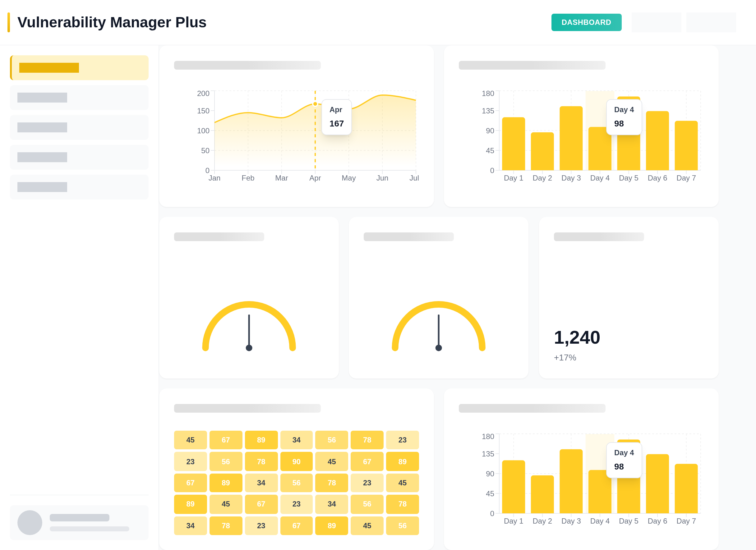Click the left gauge needle pivot
The width and height of the screenshot is (756, 550).
(249, 348)
